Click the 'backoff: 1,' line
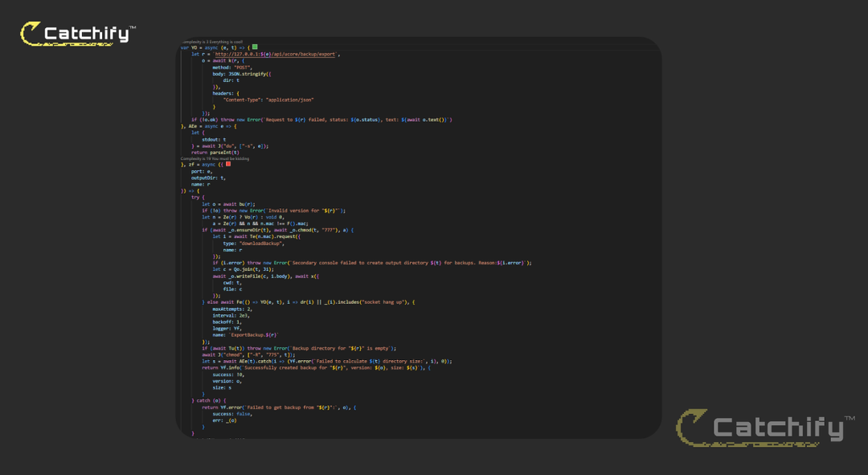The image size is (868, 475). coord(227,322)
